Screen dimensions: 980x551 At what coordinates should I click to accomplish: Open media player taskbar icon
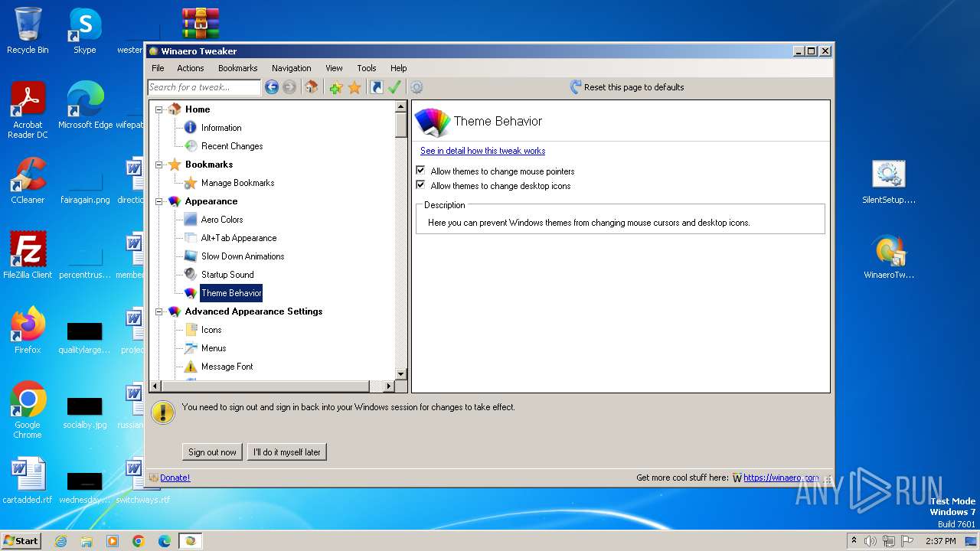(x=113, y=541)
